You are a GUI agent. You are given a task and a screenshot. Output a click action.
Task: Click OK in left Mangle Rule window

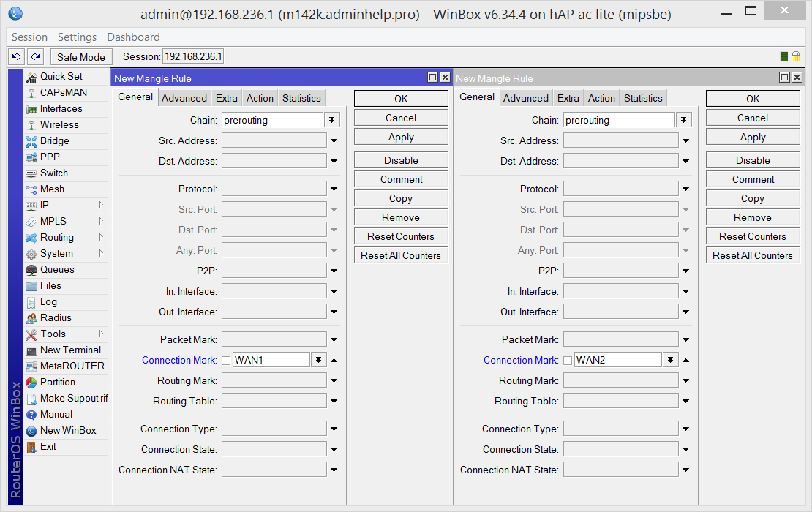(x=401, y=98)
